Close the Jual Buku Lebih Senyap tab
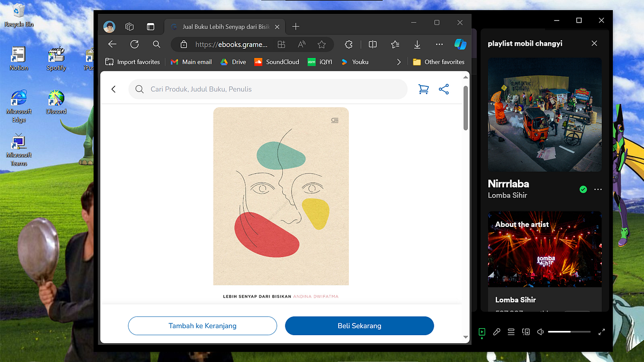Screen dimensions: 644x362 coord(276,26)
